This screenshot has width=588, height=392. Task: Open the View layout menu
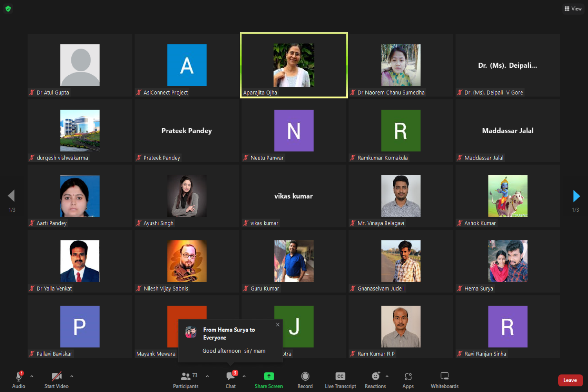click(573, 9)
